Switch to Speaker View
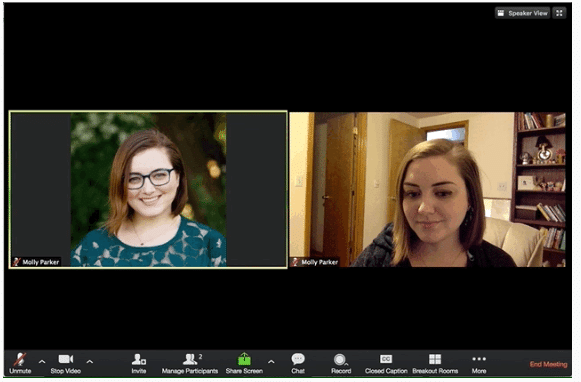 click(x=522, y=13)
